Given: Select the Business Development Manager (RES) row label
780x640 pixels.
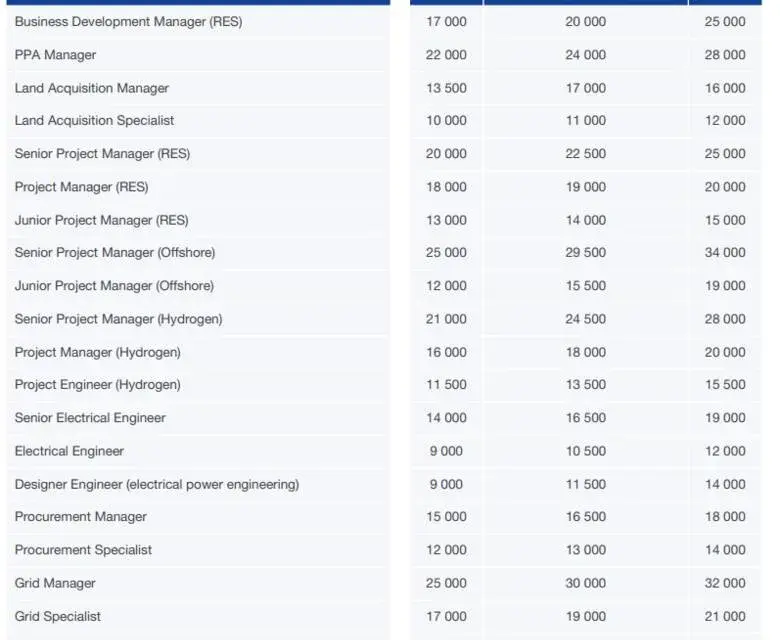Looking at the screenshot, I should tap(128, 22).
